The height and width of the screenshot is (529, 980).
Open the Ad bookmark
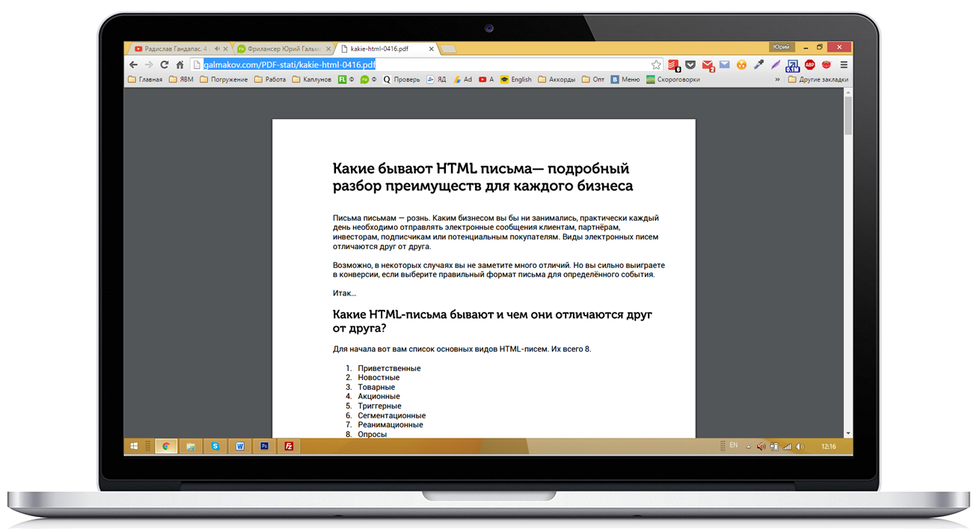click(x=462, y=79)
